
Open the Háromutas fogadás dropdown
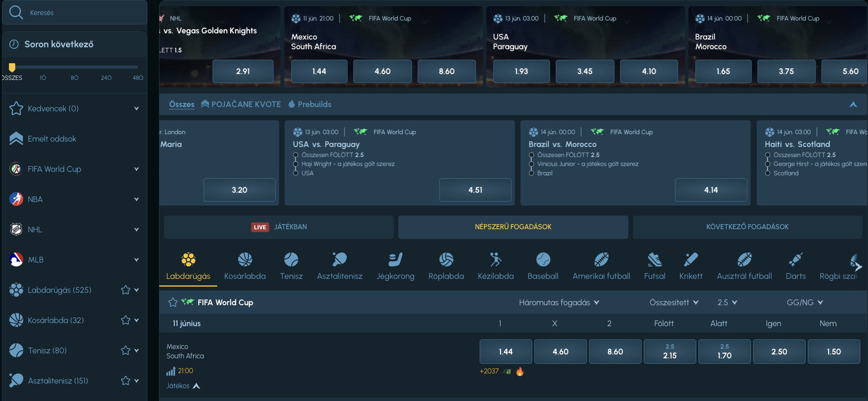[559, 302]
